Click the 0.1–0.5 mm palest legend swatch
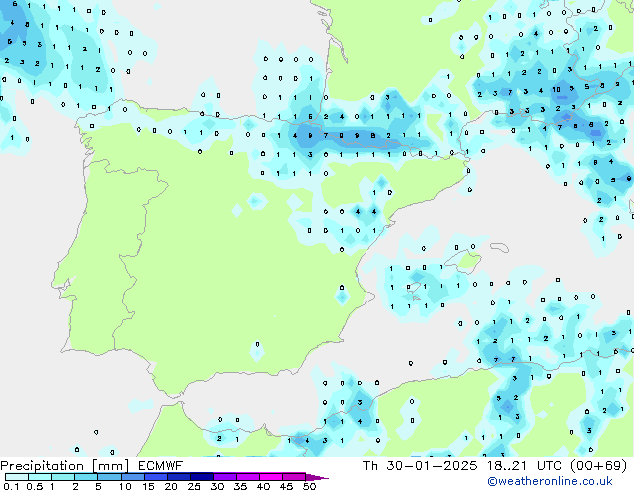This screenshot has width=634, height=490. click(17, 477)
